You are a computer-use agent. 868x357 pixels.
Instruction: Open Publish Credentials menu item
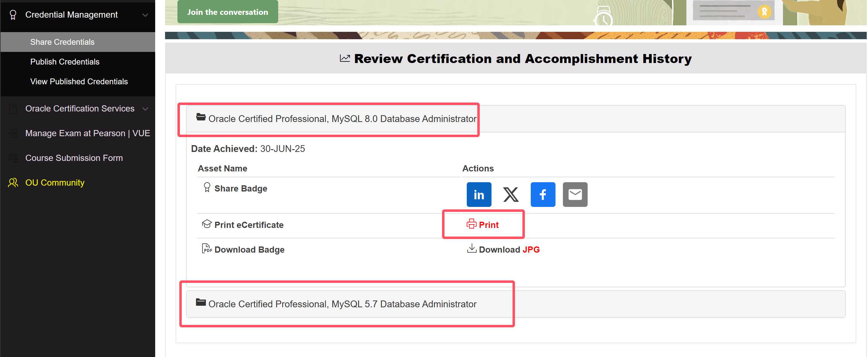(65, 62)
